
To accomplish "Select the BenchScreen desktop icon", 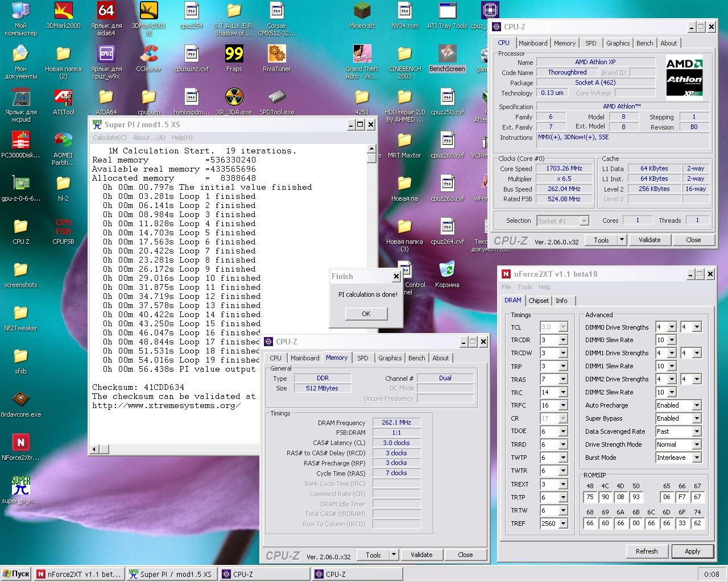I will coord(447,59).
